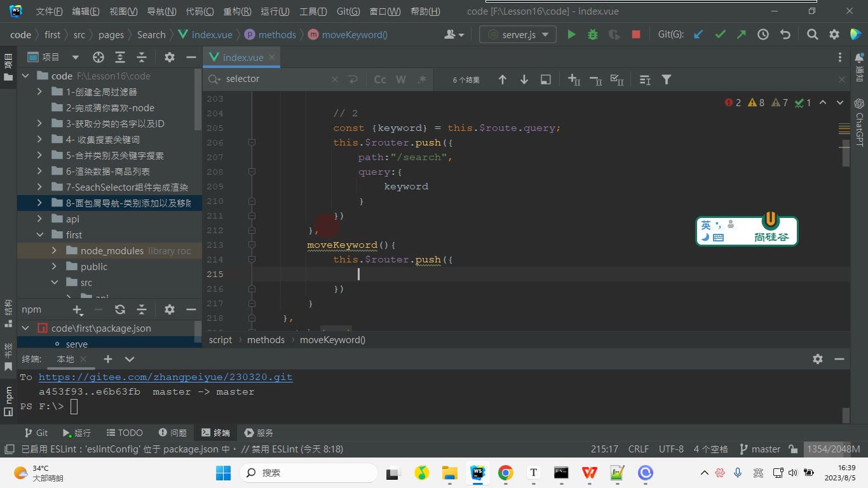Image resolution: width=868 pixels, height=488 pixels.
Task: Jump to next search occurrence with the down arrow
Action: (524, 79)
